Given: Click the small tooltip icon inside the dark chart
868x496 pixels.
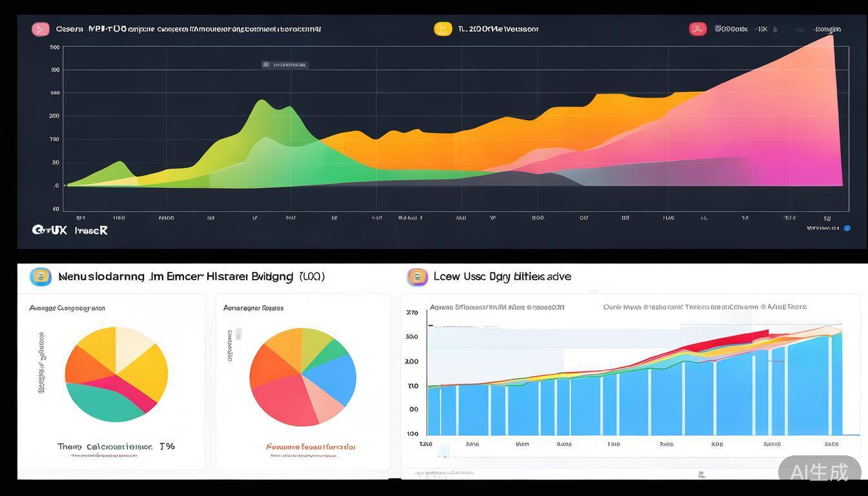Looking at the screenshot, I should (x=265, y=65).
